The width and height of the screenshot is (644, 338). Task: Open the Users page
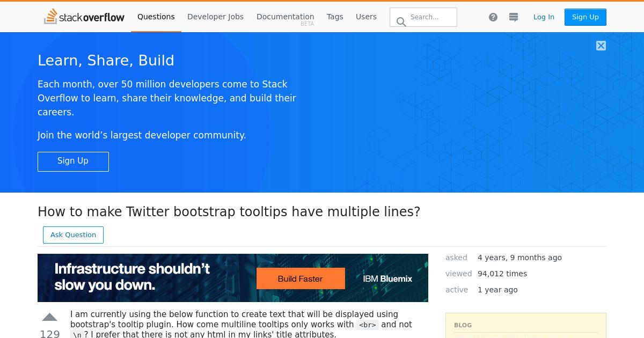pyautogui.click(x=366, y=17)
